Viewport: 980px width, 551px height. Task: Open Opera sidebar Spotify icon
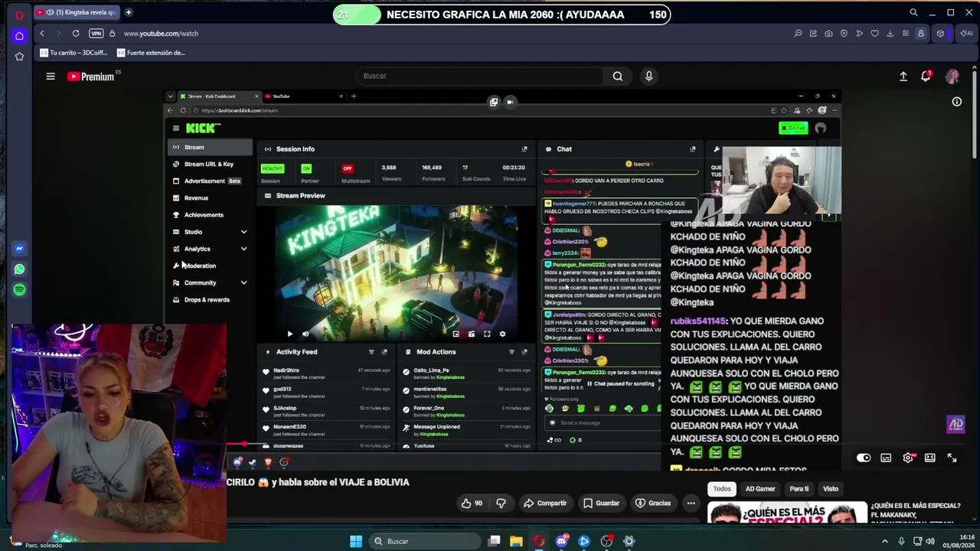pyautogui.click(x=19, y=290)
